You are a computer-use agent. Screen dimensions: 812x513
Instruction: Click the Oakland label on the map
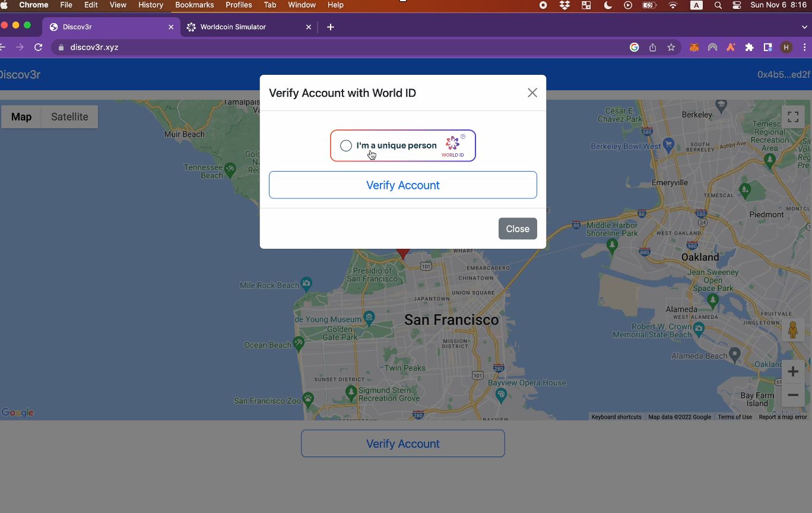[700, 257]
